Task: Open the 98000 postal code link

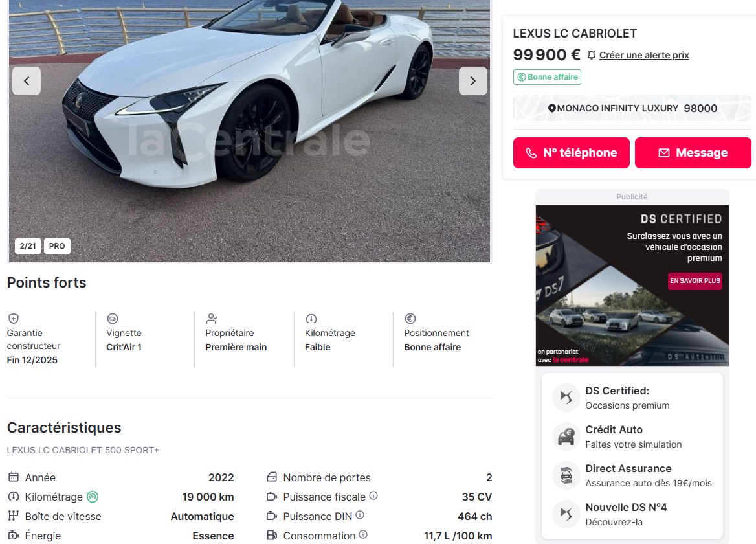Action: click(x=700, y=109)
